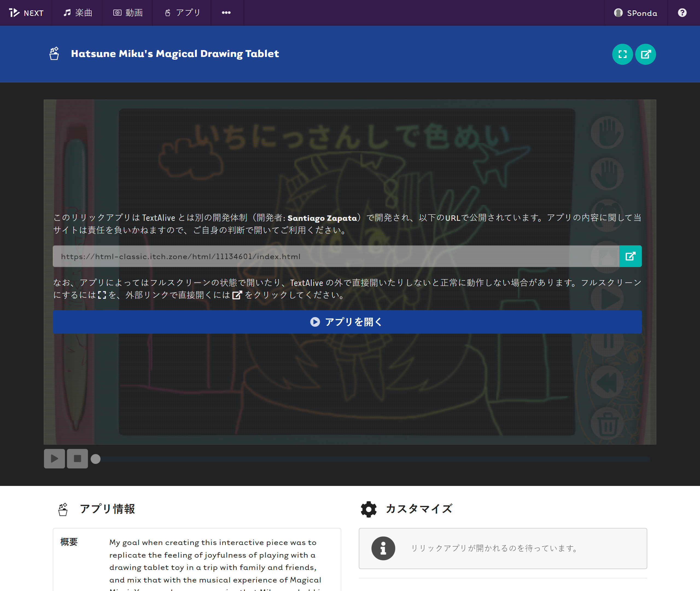This screenshot has width=700, height=591.
Task: Click the app icon beside the title
Action: tap(54, 54)
